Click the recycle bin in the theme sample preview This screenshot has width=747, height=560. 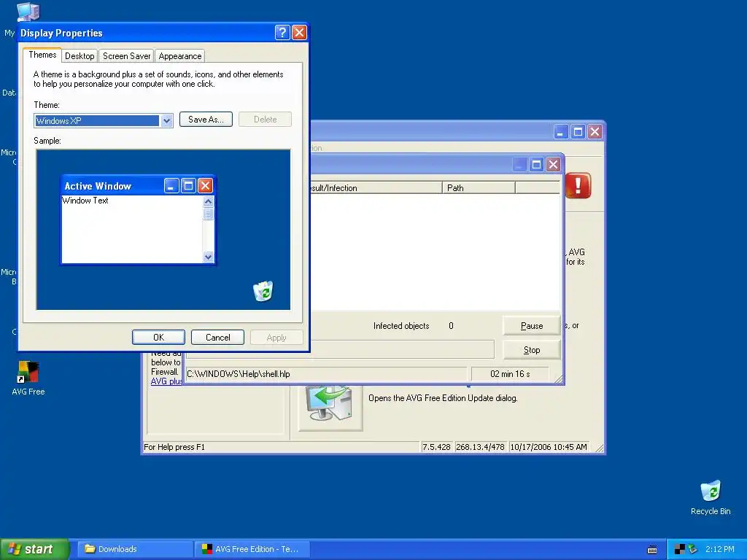point(263,291)
